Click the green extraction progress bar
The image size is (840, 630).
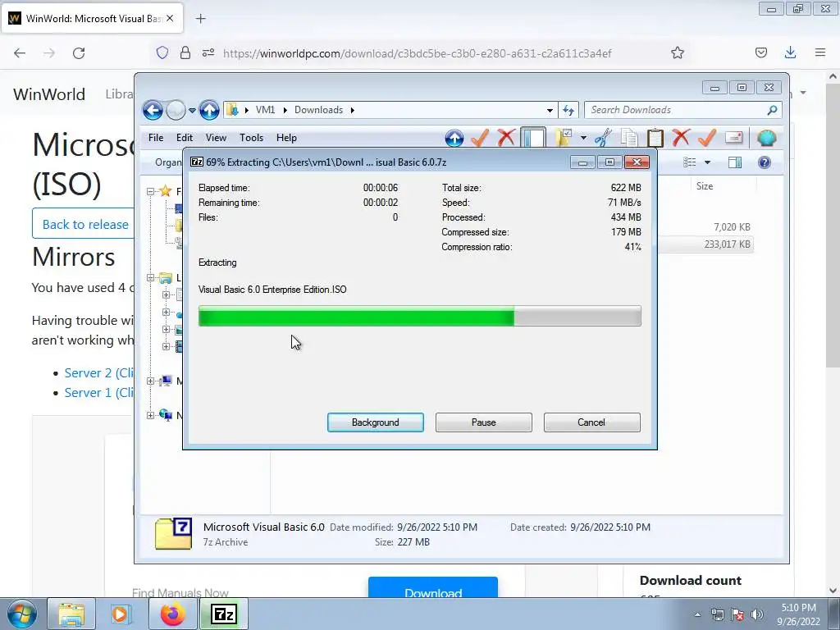coord(419,316)
